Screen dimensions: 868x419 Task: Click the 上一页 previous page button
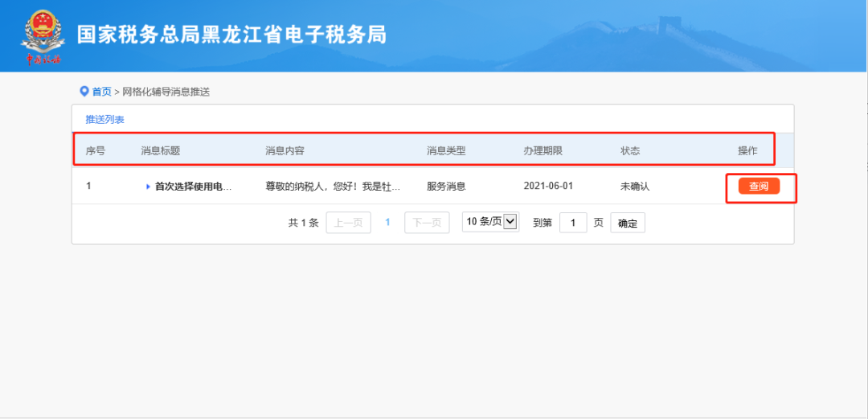(x=348, y=223)
